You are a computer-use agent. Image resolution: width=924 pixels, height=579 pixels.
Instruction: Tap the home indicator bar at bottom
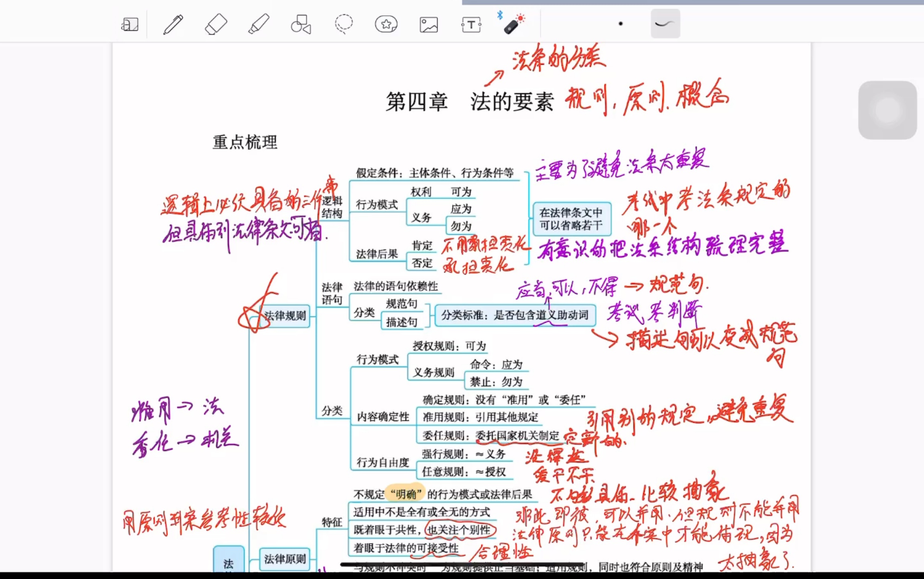(x=462, y=564)
